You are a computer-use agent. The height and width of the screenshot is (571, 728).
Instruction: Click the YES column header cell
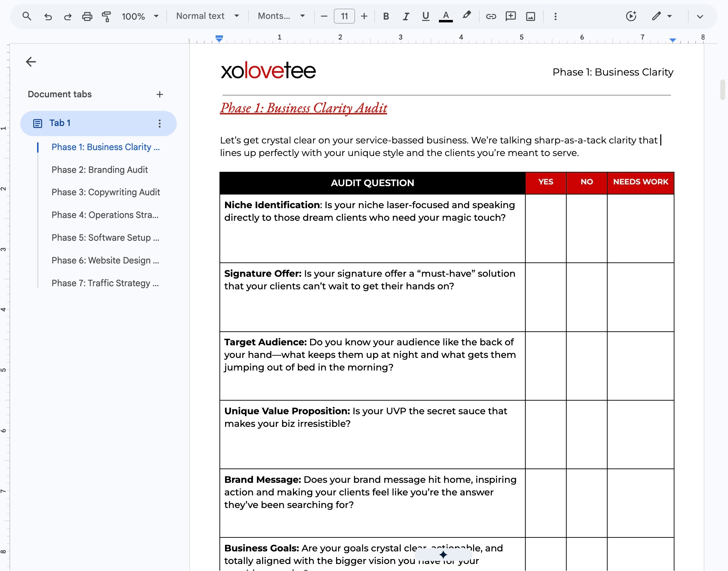546,183
